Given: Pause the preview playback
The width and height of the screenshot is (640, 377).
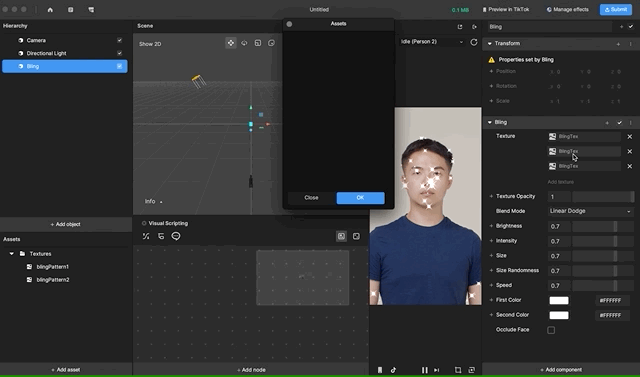Looking at the screenshot, I should (x=424, y=370).
